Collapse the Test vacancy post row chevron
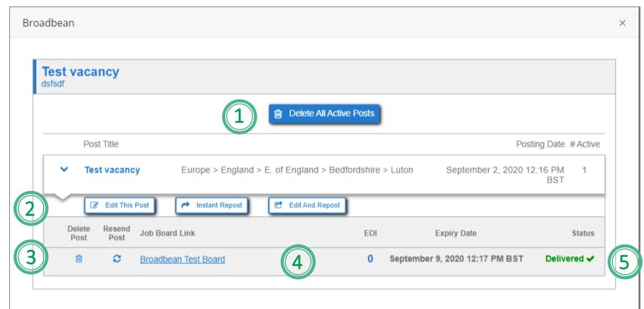644x309 pixels. pyautogui.click(x=64, y=169)
